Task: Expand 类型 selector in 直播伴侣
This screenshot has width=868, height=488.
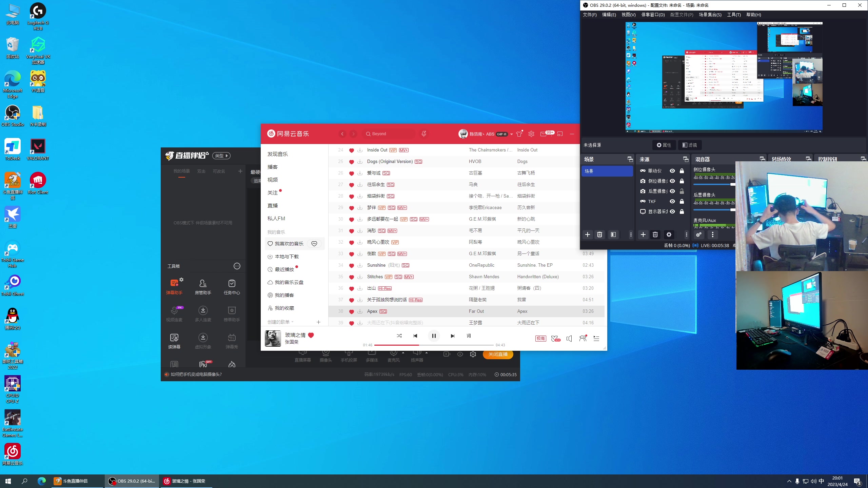Action: pos(221,156)
